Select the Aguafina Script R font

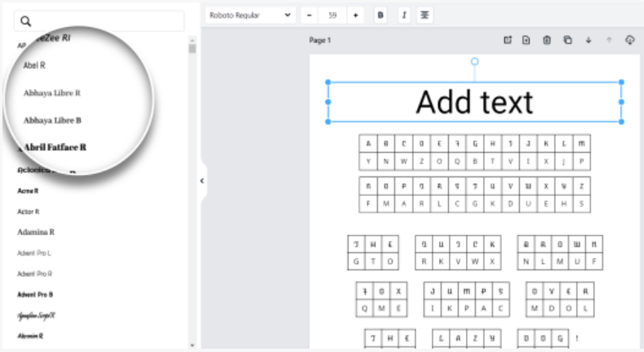pyautogui.click(x=36, y=315)
